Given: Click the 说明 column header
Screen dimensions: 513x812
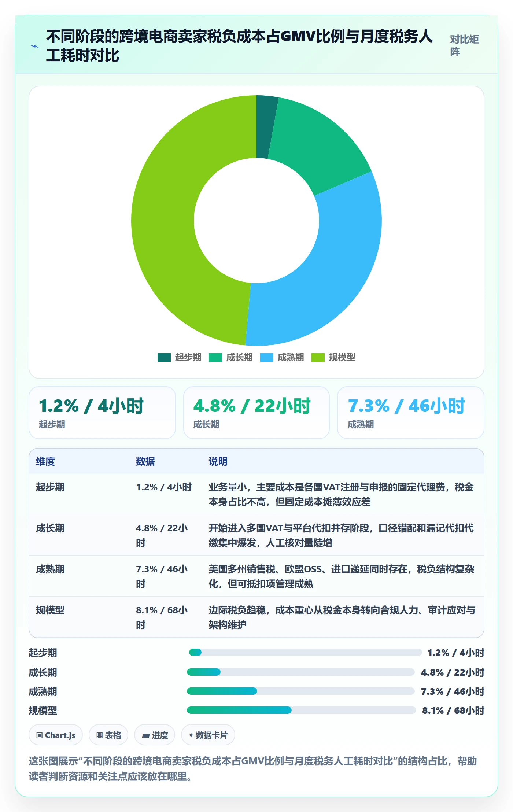Looking at the screenshot, I should tap(218, 461).
